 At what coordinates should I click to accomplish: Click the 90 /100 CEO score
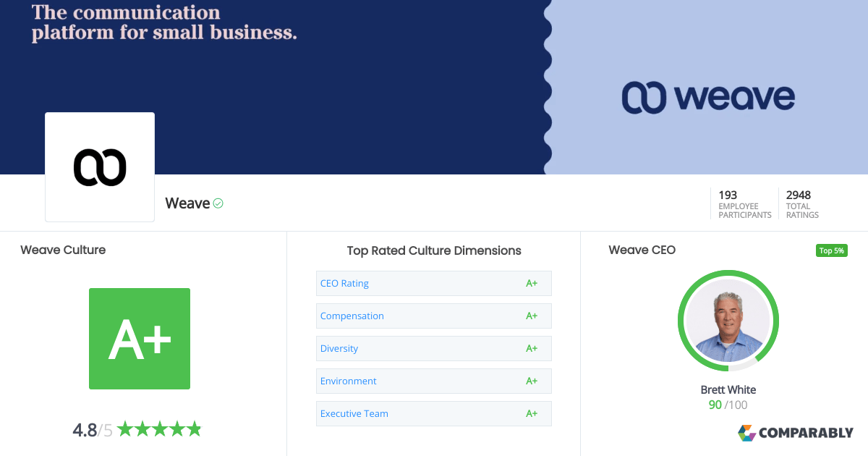point(728,405)
